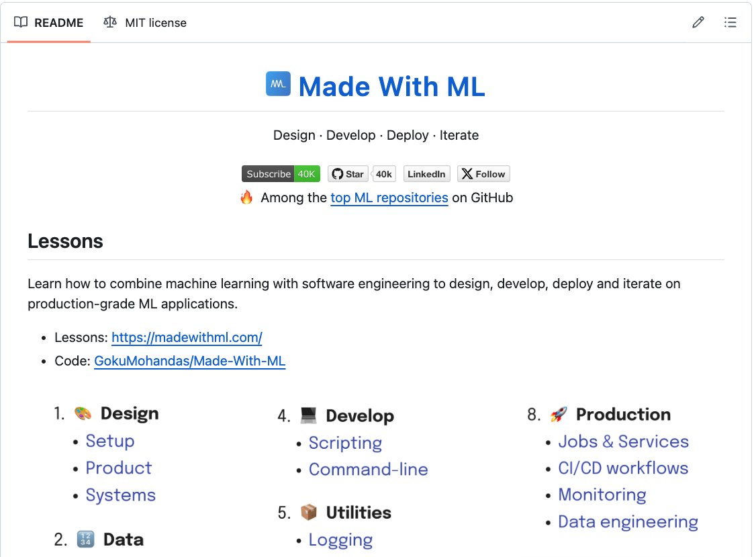756x557 pixels.
Task: Click the X Follow badge
Action: point(483,174)
